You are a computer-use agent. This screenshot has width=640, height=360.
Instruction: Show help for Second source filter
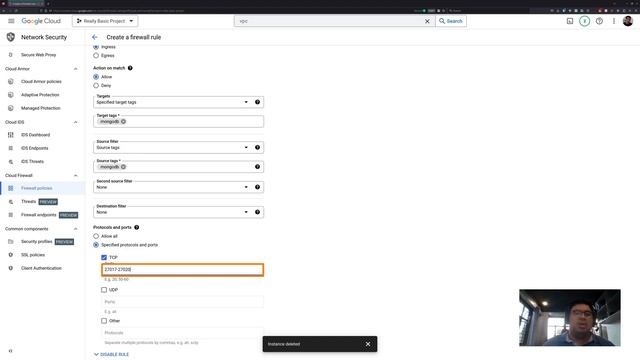[258, 187]
